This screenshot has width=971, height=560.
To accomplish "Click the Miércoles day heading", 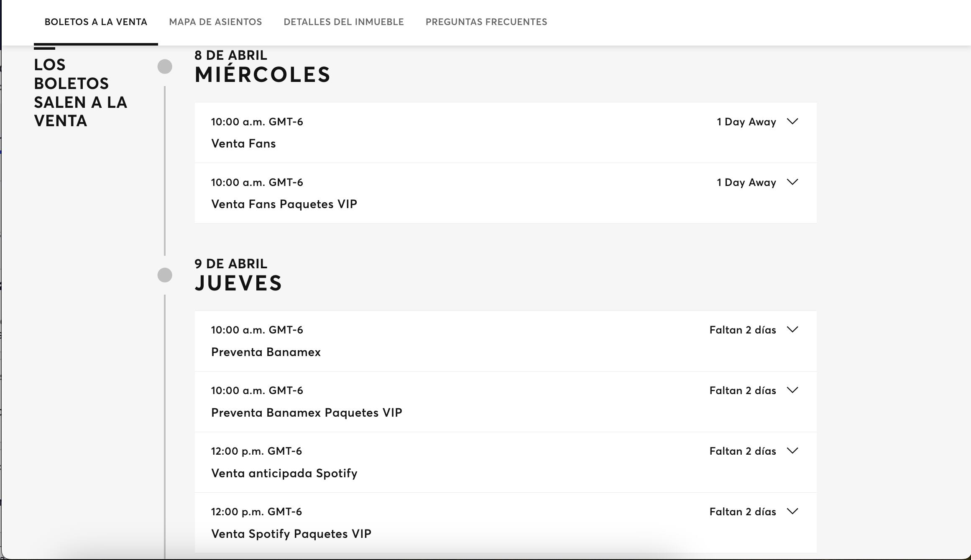I will click(x=262, y=75).
